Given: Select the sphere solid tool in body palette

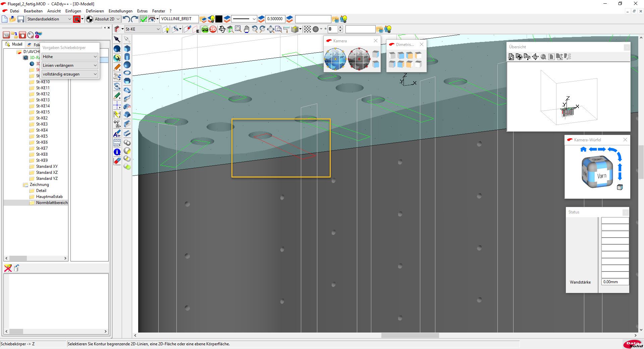Looking at the screenshot, I should 127,65.
